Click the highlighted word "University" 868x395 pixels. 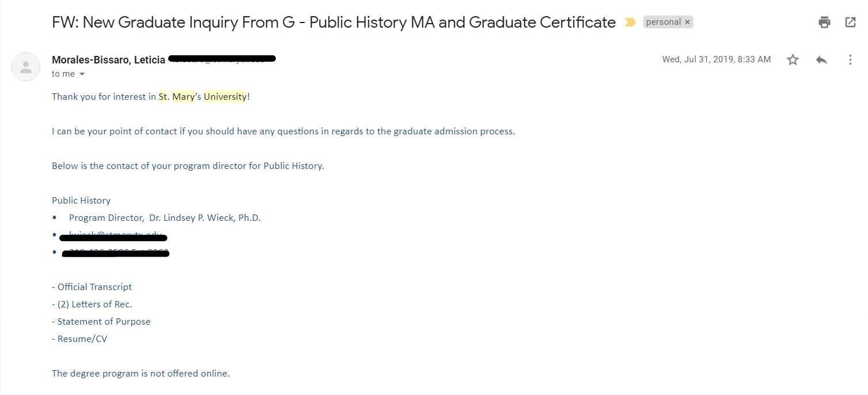point(225,97)
